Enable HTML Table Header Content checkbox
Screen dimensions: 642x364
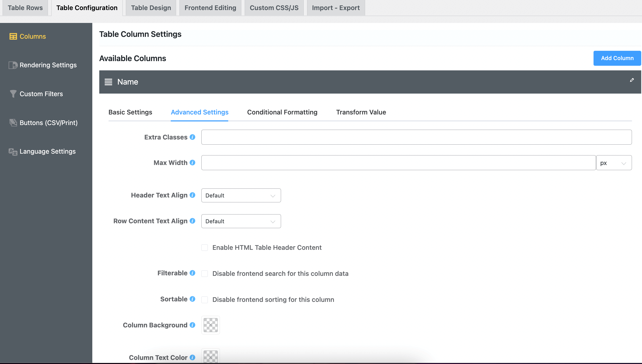[x=205, y=248]
